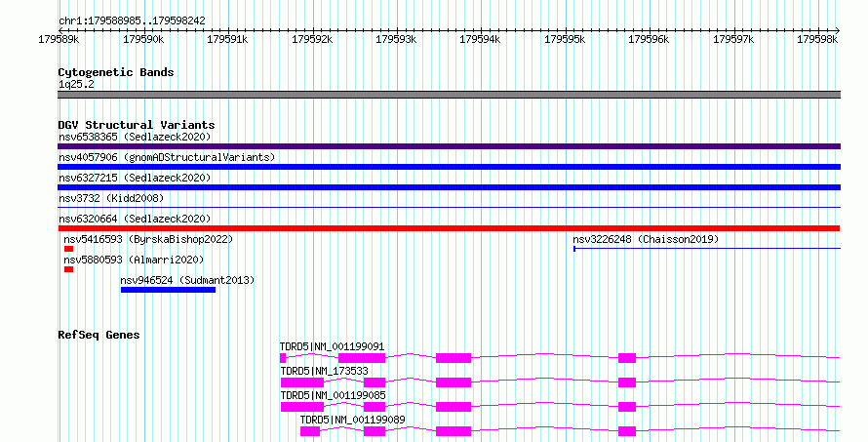Open the DGV Structural Variants track title
The image size is (868, 442).
[137, 125]
